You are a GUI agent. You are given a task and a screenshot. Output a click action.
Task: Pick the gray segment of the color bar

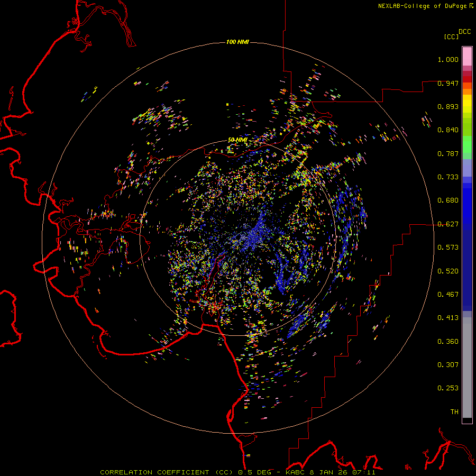(467, 368)
